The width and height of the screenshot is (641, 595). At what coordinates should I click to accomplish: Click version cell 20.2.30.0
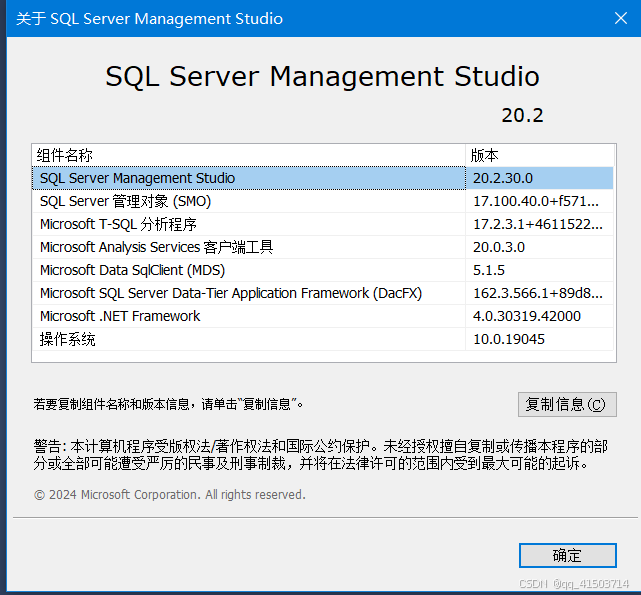[x=503, y=178]
